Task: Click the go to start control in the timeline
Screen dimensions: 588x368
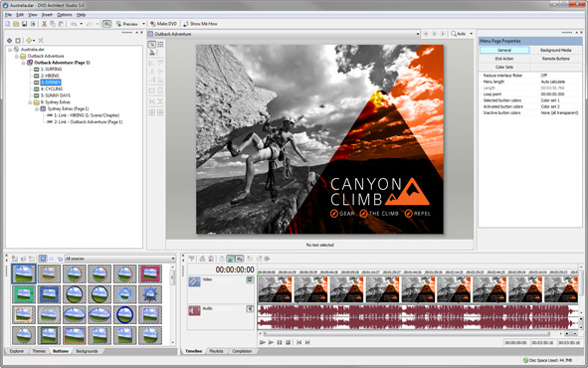Action: click(x=298, y=342)
